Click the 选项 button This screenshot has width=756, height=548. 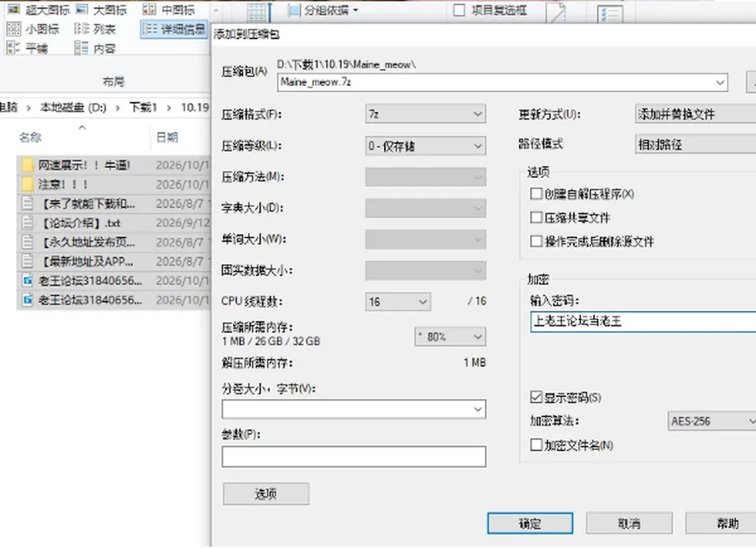[x=265, y=494]
